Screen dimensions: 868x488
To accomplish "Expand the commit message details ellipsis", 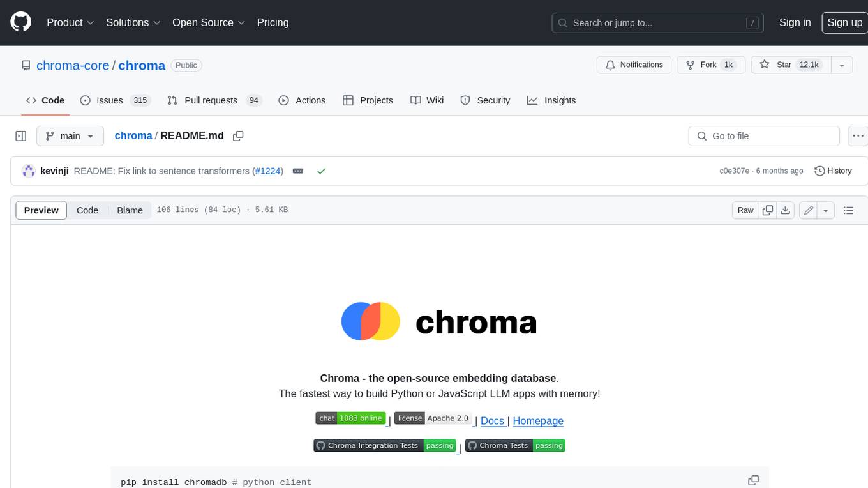I will point(297,171).
